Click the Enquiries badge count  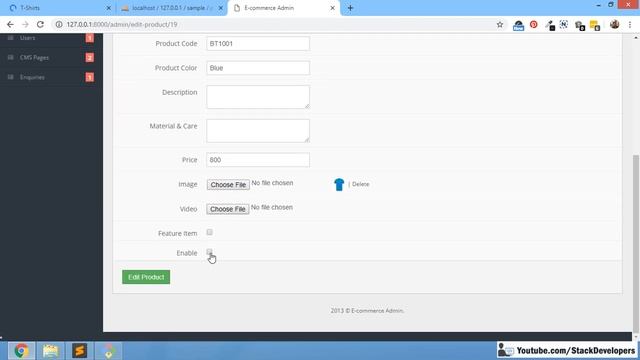90,77
